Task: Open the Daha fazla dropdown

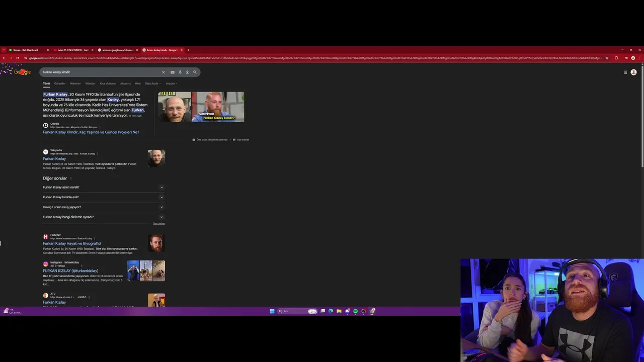Action: pos(153,83)
